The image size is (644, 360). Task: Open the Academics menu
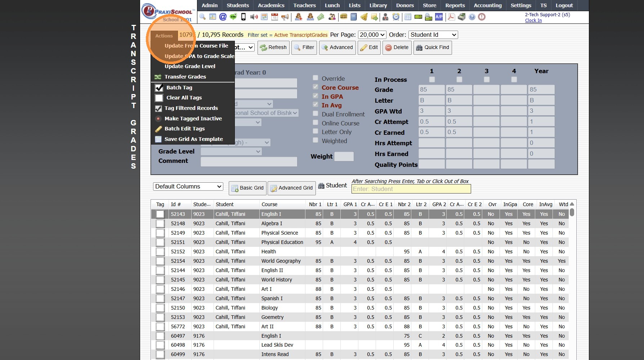click(x=271, y=5)
